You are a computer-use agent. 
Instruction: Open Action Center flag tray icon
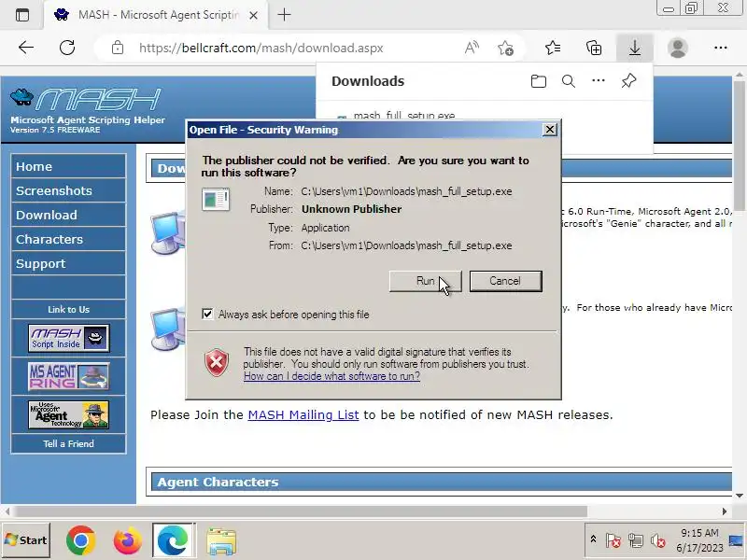613,540
